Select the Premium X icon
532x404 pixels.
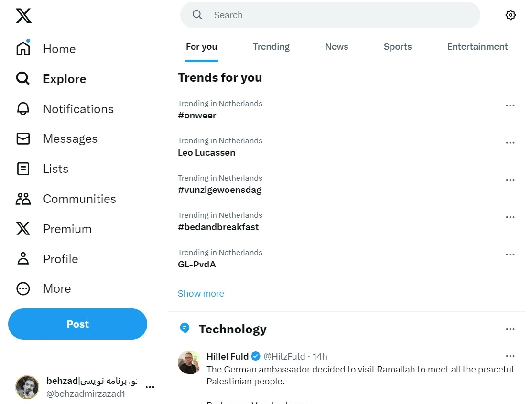22,228
